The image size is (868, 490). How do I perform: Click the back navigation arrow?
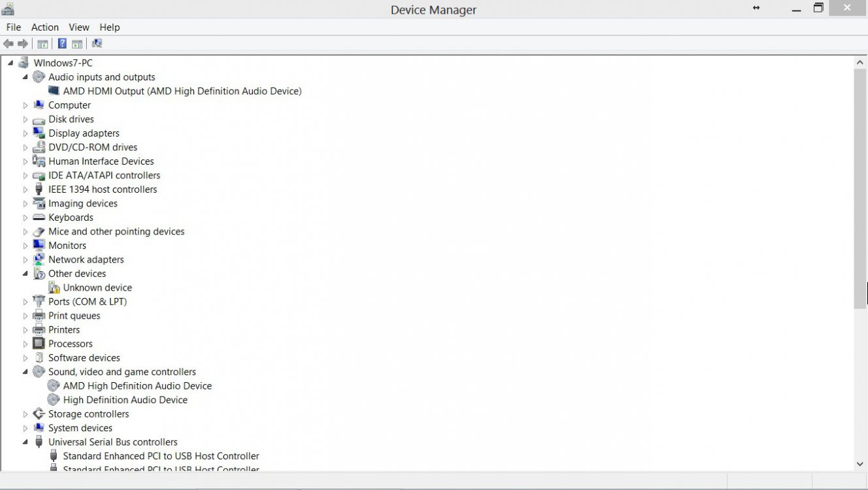8,43
